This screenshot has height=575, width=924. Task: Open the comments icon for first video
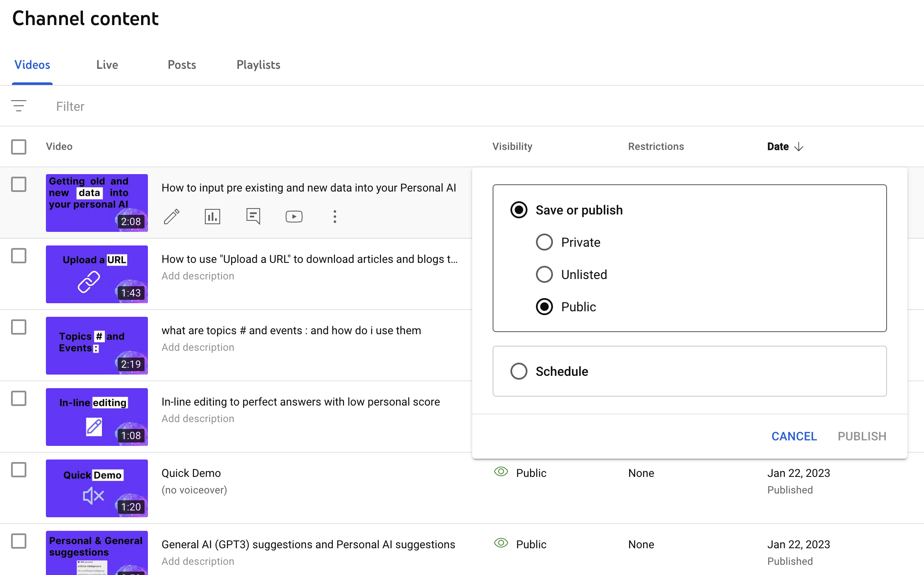point(253,217)
